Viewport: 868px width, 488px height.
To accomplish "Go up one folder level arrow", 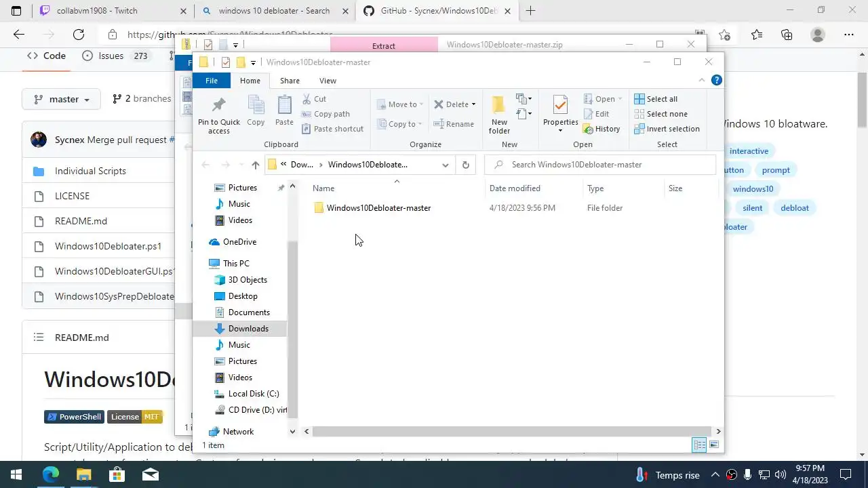I will tap(255, 165).
